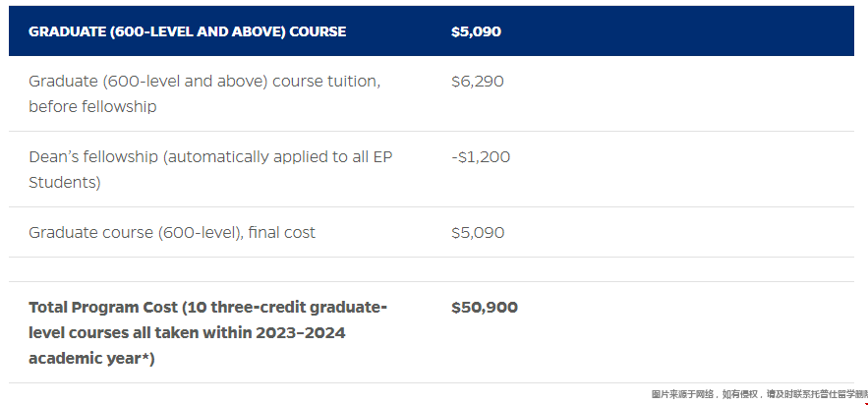The image size is (868, 405).
Task: Click the words 'before fellowship' in the tuition row
Action: point(92,106)
